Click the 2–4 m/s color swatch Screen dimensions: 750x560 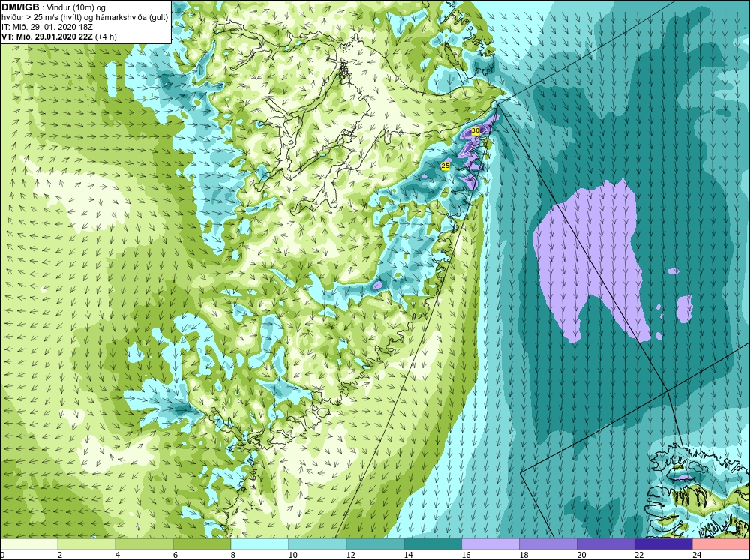point(86,544)
